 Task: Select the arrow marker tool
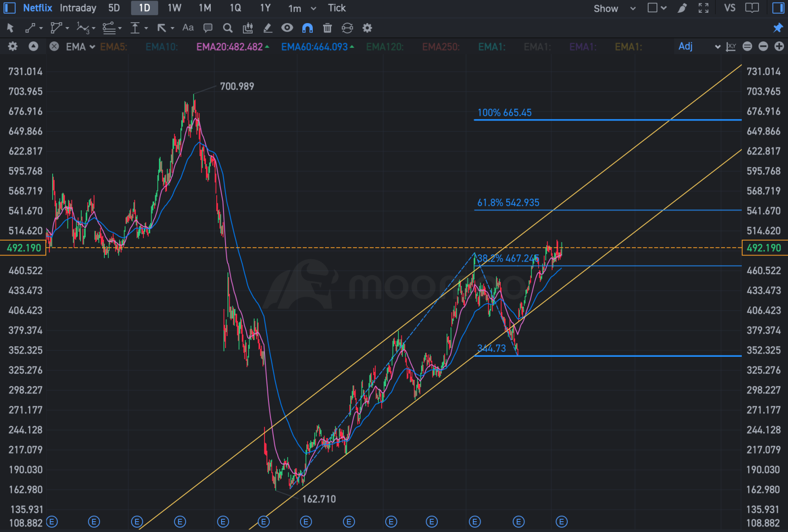click(x=162, y=28)
